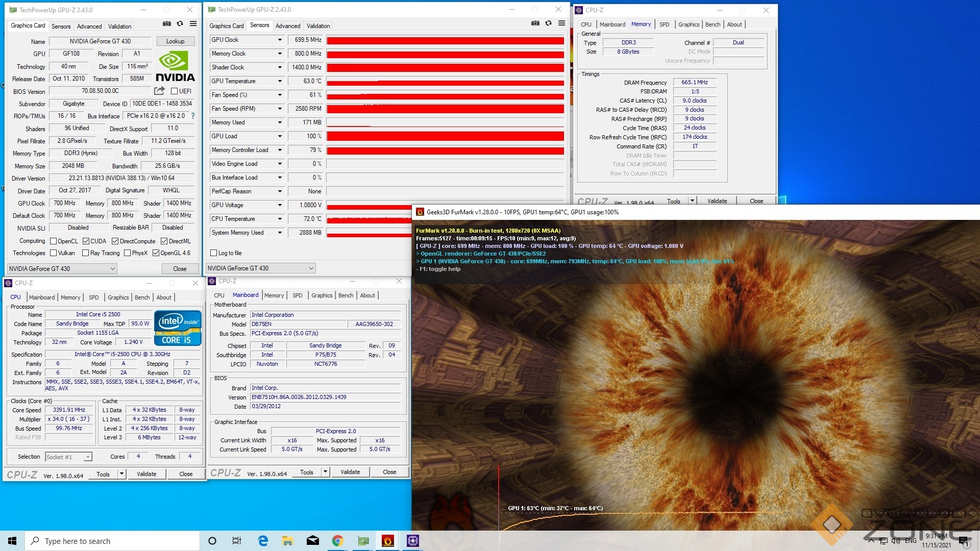Toggle the CUDA computing checkbox

[86, 241]
